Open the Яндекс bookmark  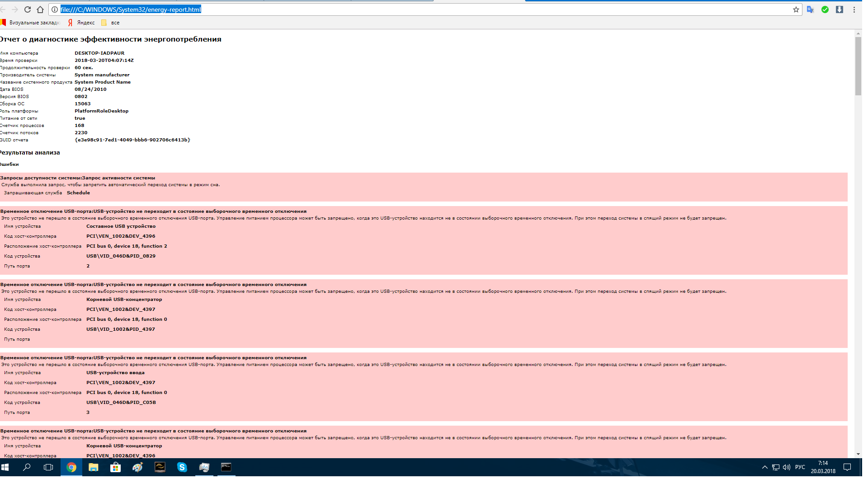[81, 23]
